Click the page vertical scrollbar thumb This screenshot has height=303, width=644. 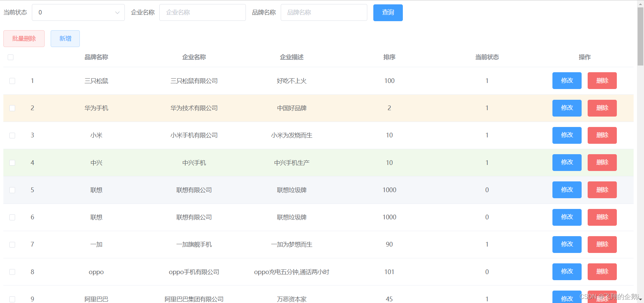[640, 36]
